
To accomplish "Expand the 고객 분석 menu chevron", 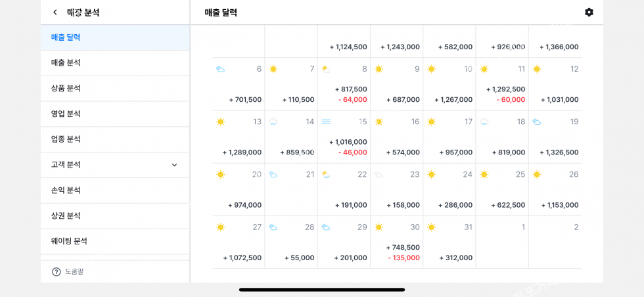I will [x=174, y=165].
